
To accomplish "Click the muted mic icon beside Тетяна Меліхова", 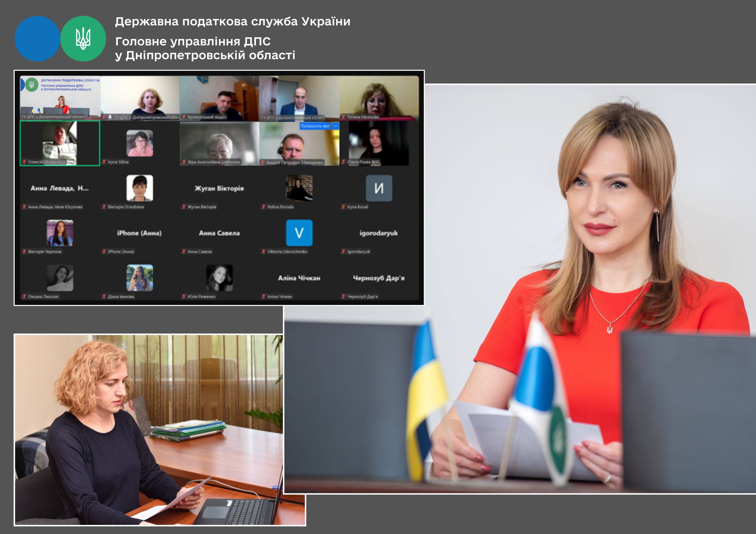I will (x=343, y=117).
